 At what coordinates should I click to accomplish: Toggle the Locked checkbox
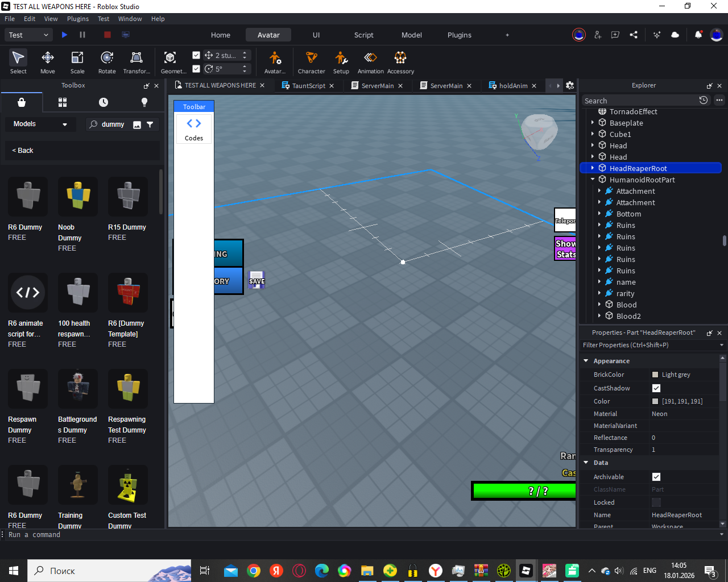tap(656, 502)
